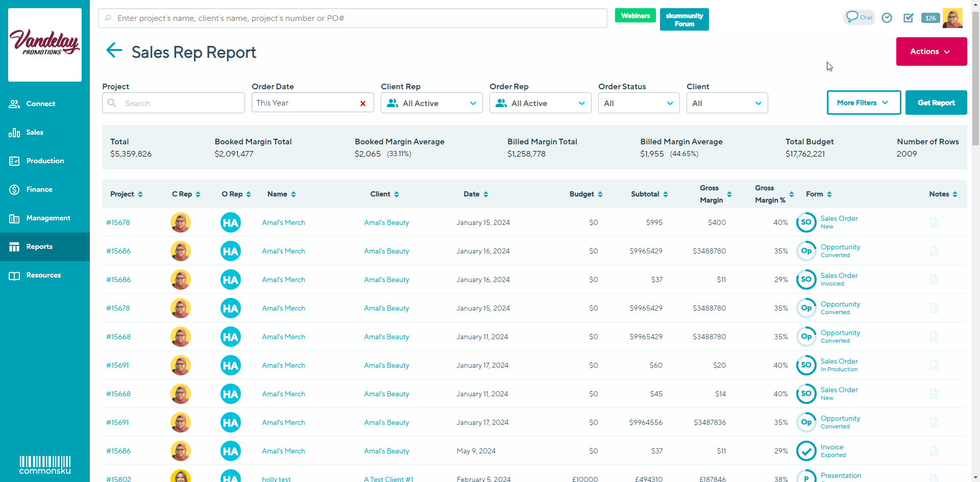Open Finance in the sidebar
Viewport: 980px width, 482px height.
pyautogui.click(x=39, y=189)
